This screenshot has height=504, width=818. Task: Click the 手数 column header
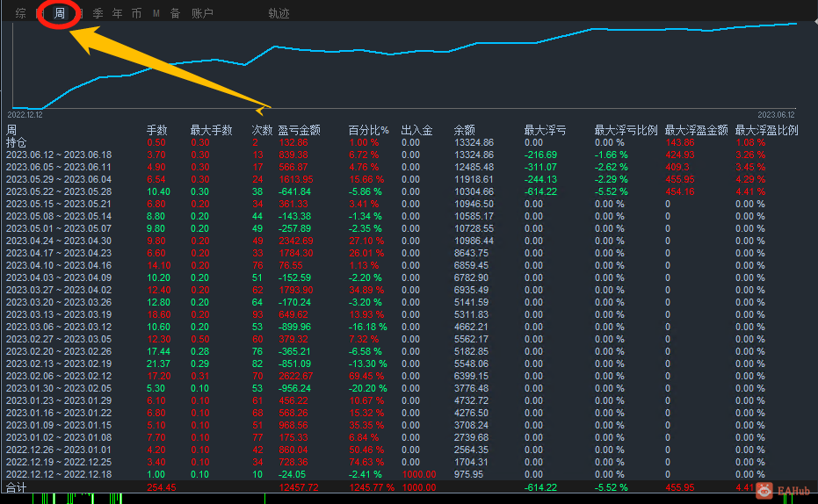pyautogui.click(x=156, y=130)
